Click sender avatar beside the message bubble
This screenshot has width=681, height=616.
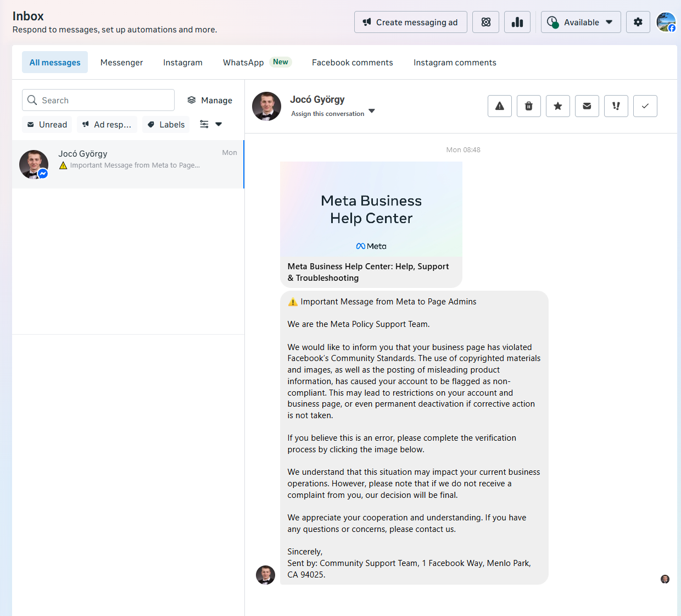[x=265, y=575]
